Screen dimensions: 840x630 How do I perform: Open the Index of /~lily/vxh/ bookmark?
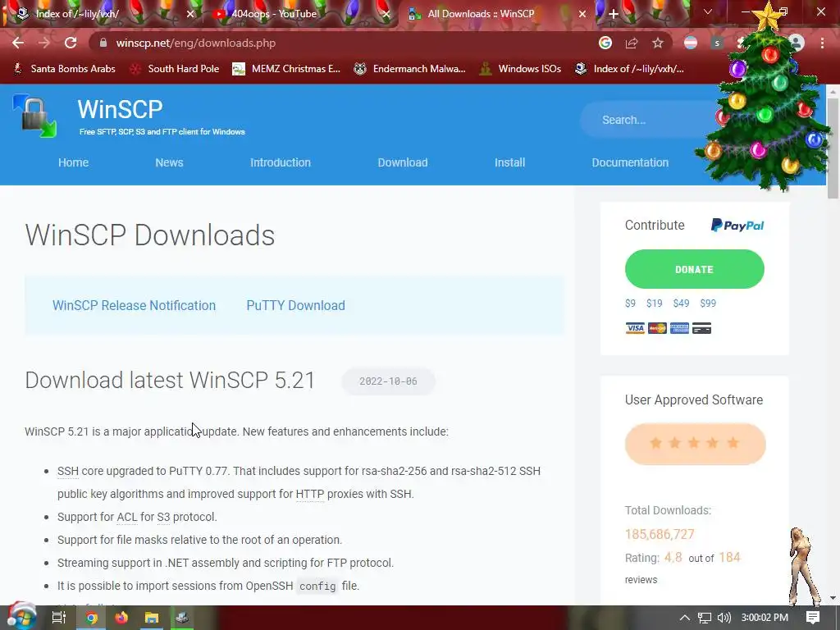tap(629, 69)
